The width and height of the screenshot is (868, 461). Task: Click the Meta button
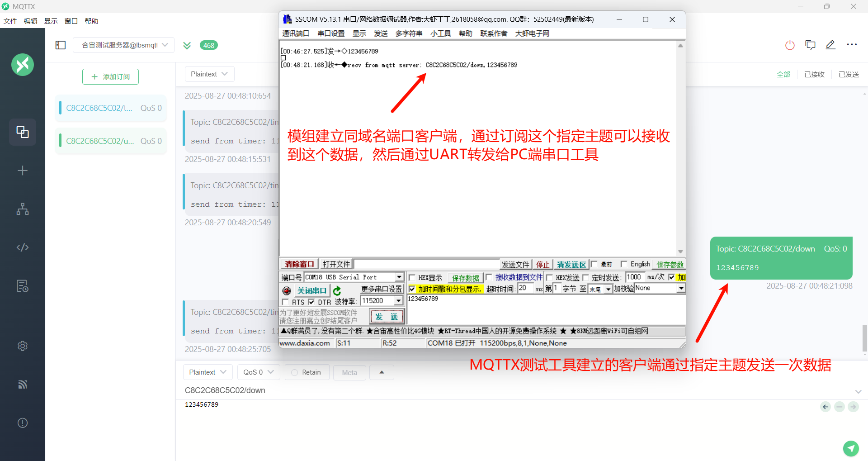[349, 373]
